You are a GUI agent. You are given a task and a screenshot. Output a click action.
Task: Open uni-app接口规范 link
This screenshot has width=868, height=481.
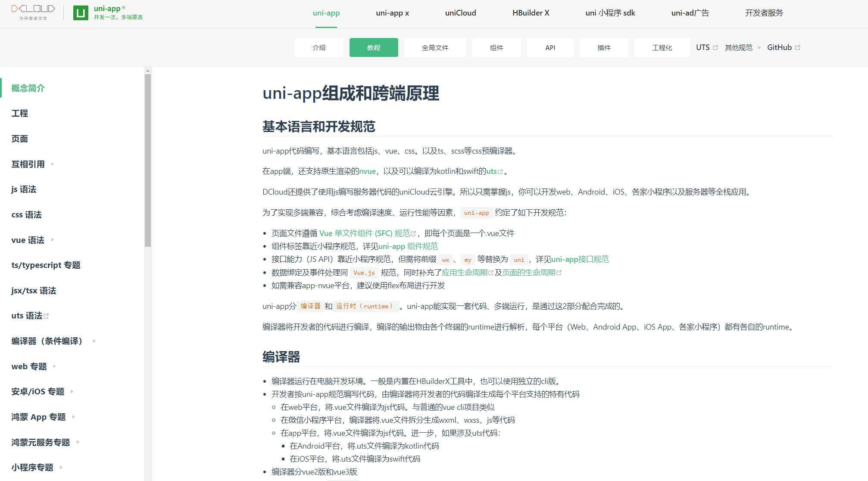[x=580, y=259]
